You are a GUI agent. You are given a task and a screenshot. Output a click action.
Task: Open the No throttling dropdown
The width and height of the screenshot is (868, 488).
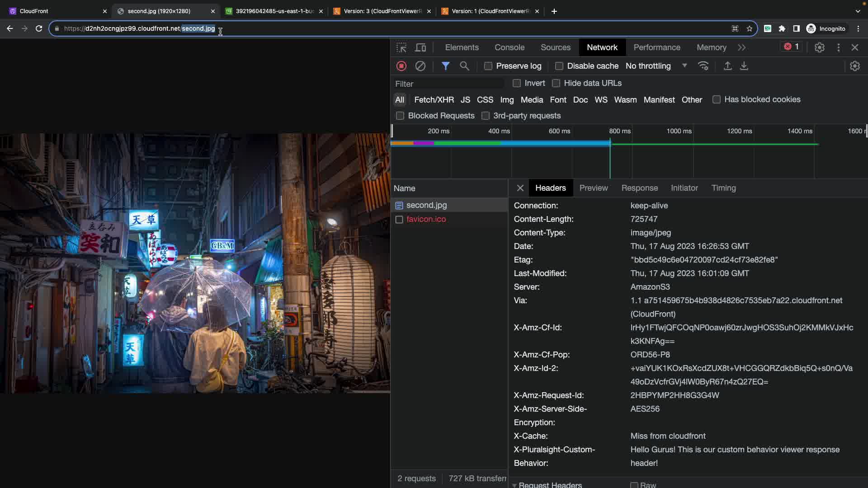click(656, 66)
